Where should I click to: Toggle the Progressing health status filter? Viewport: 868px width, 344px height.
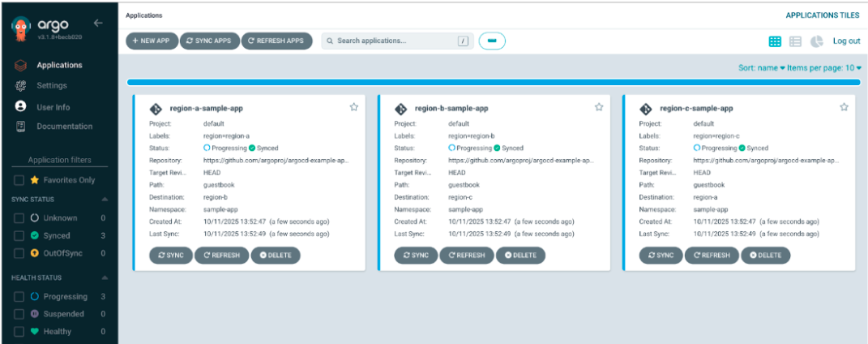coord(19,297)
